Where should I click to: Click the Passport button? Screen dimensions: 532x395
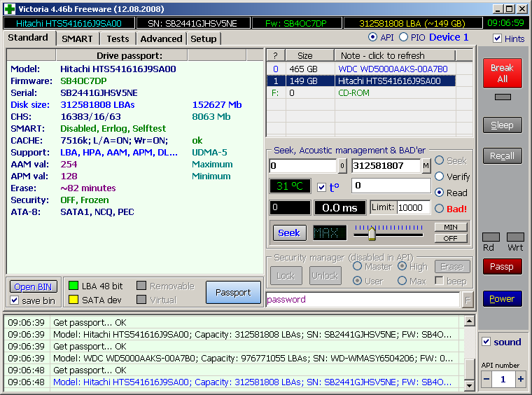point(233,293)
